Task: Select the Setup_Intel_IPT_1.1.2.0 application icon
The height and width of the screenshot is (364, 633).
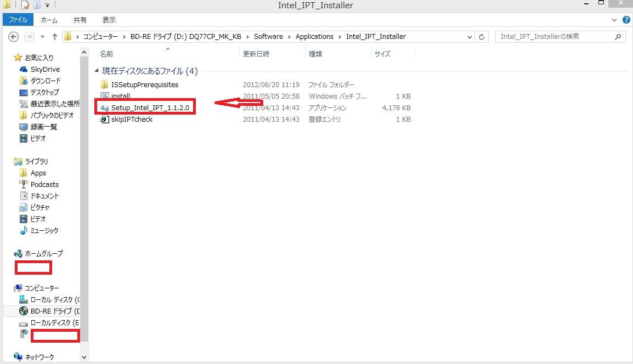Action: tap(105, 108)
